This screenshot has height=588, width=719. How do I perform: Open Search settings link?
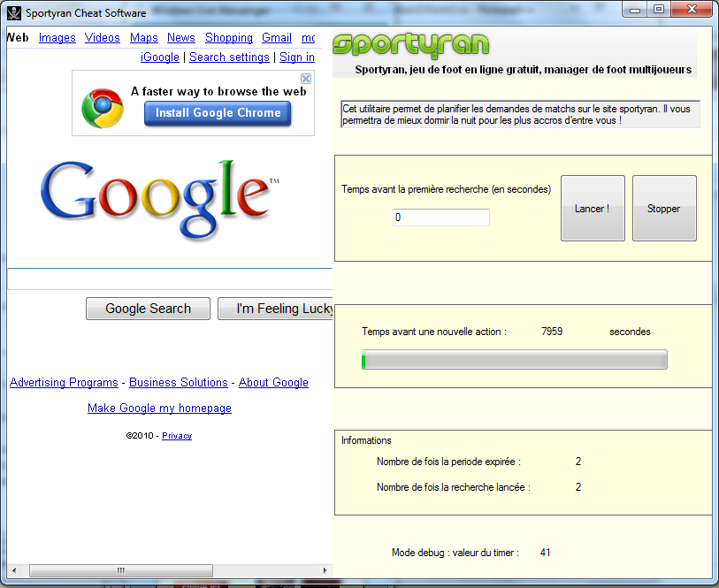tap(229, 57)
